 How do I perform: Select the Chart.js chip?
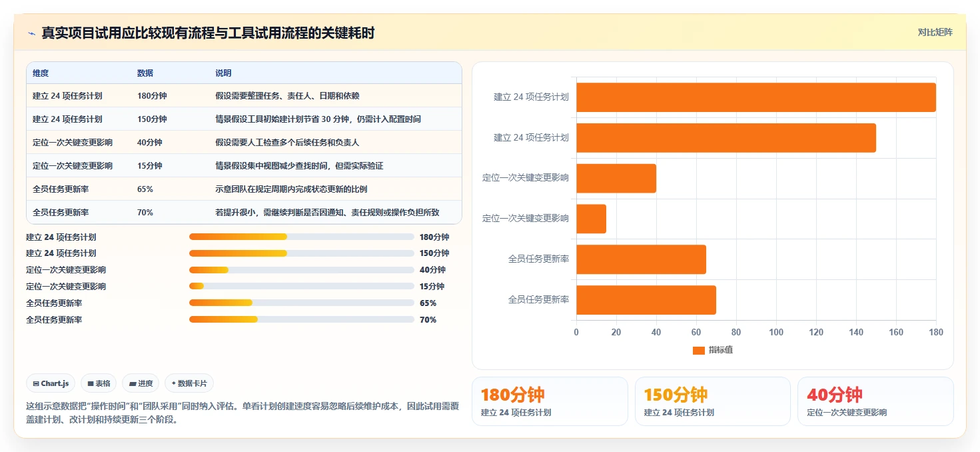(x=51, y=383)
